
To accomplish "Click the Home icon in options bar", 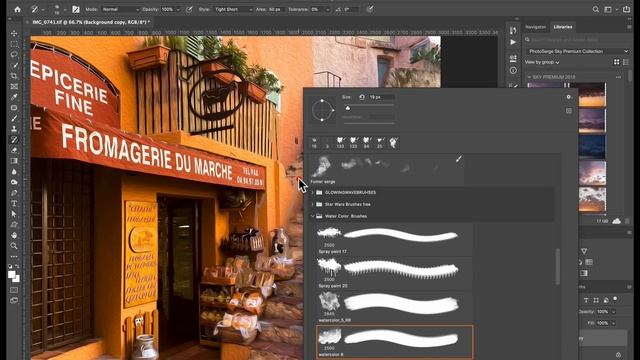I will (x=18, y=9).
